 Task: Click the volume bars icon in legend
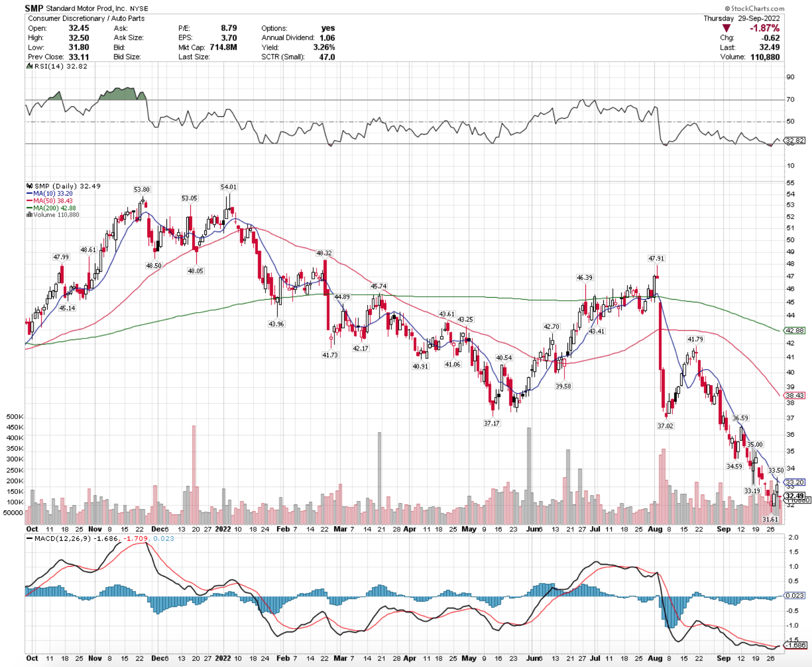tap(29, 215)
